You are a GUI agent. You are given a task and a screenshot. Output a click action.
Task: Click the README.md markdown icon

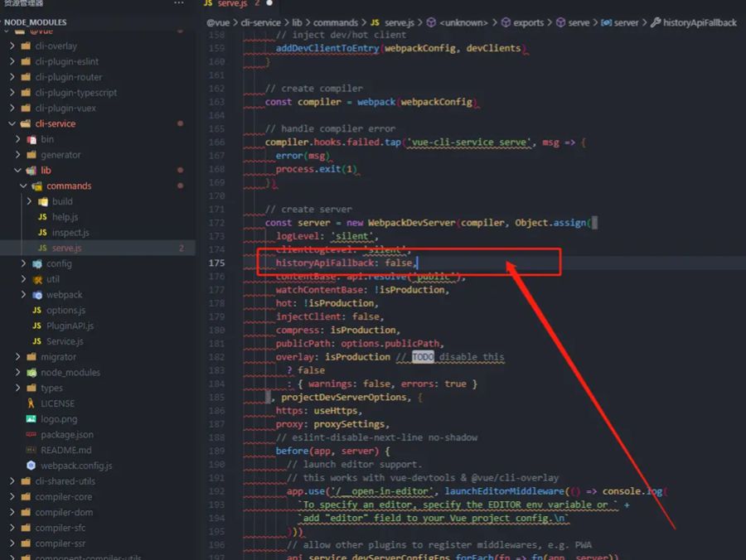tap(31, 451)
